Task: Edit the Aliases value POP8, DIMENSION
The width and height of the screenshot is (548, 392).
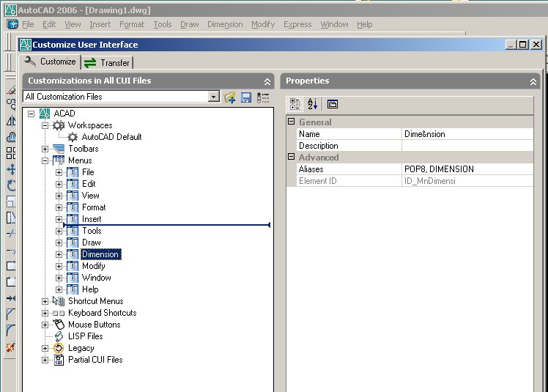Action: pos(467,169)
